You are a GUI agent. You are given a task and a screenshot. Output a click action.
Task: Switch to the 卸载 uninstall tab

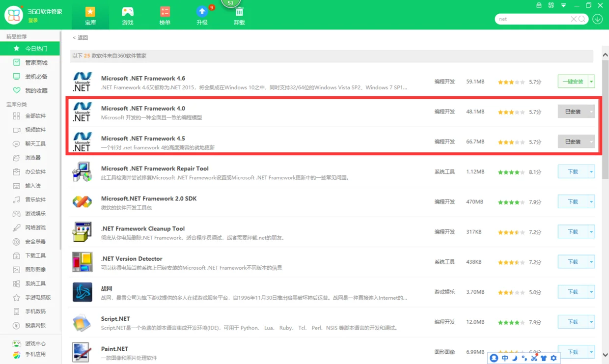(x=239, y=16)
